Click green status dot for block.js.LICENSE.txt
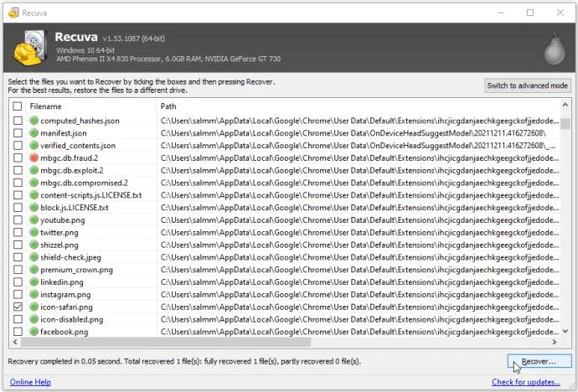Screen dimensions: 578x392 [x=34, y=208]
